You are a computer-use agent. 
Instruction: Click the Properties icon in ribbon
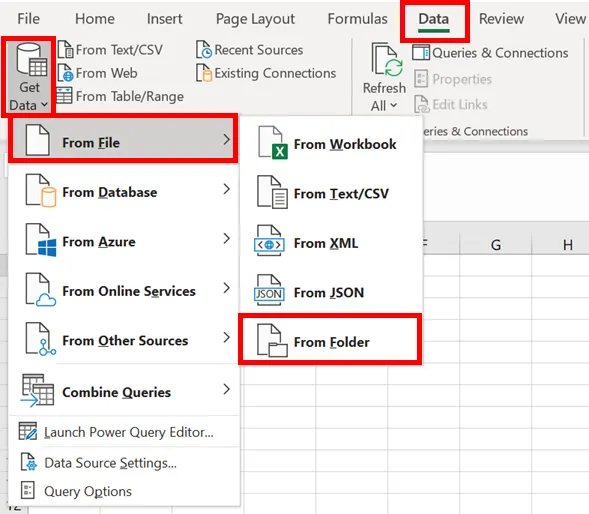[x=421, y=79]
